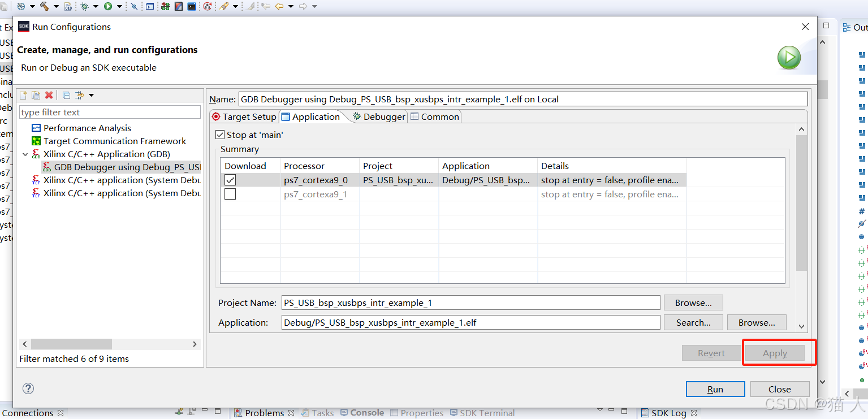Click Browse next to Application Search
Viewport: 868px width, 419px height.
pyautogui.click(x=757, y=322)
